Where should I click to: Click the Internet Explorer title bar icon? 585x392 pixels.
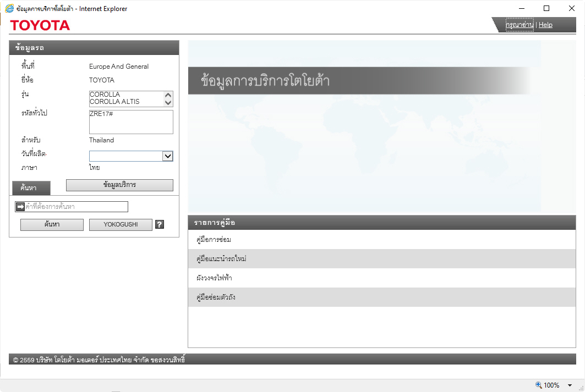pos(9,8)
